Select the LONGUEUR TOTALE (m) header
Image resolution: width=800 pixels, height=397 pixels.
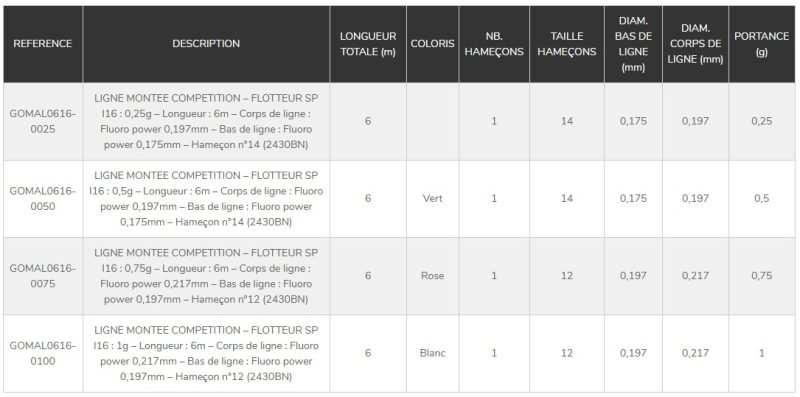coord(368,44)
